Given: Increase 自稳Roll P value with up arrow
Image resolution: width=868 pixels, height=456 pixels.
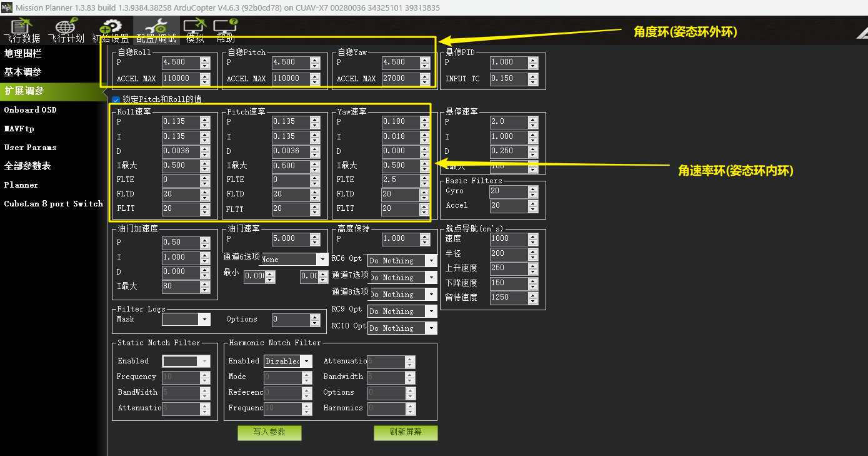Looking at the screenshot, I should pyautogui.click(x=205, y=59).
